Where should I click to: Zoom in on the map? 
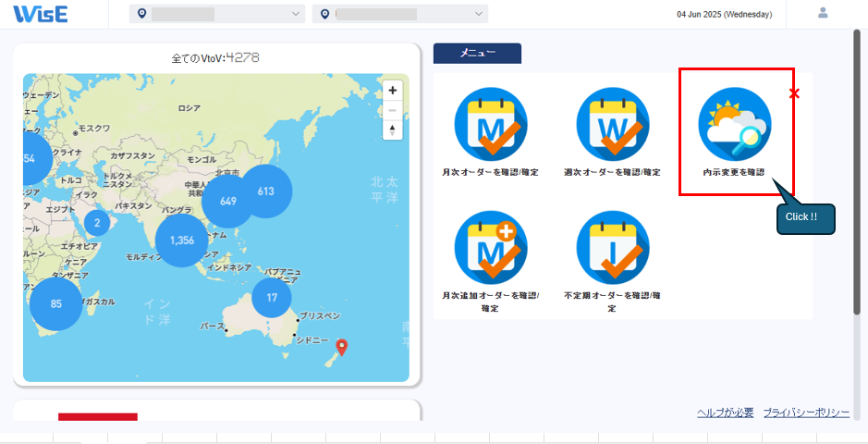tap(393, 90)
